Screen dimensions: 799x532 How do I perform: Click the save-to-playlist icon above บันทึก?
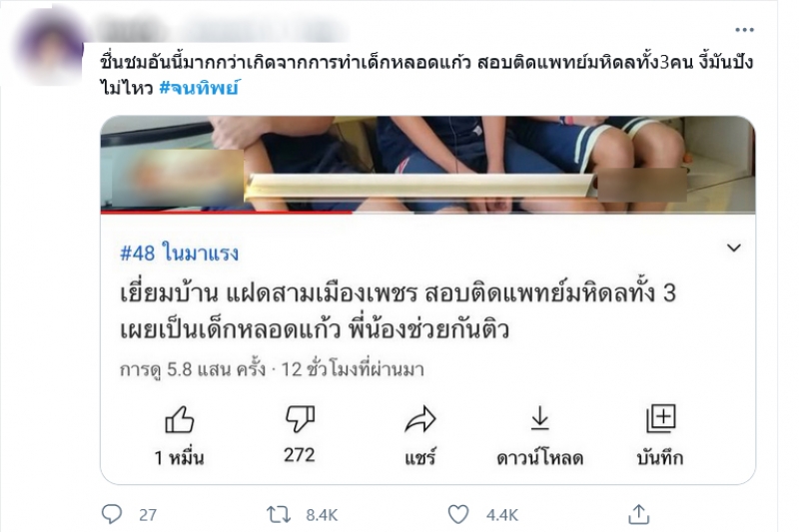pos(660,418)
